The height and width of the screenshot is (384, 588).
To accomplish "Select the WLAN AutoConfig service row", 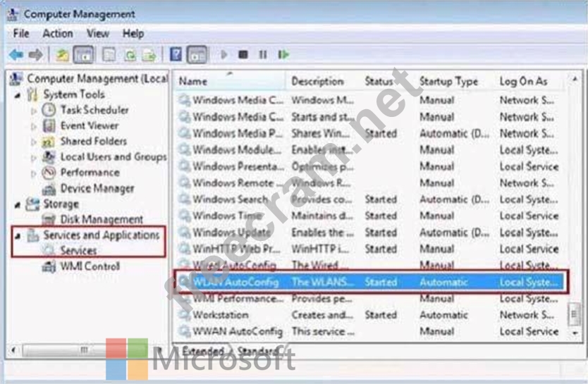I will tap(369, 282).
